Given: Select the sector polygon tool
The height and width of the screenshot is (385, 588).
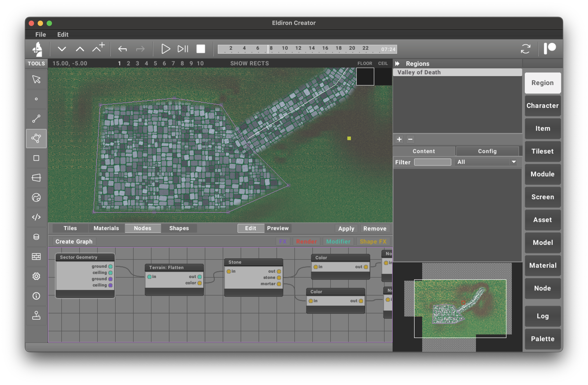Looking at the screenshot, I should [36, 139].
